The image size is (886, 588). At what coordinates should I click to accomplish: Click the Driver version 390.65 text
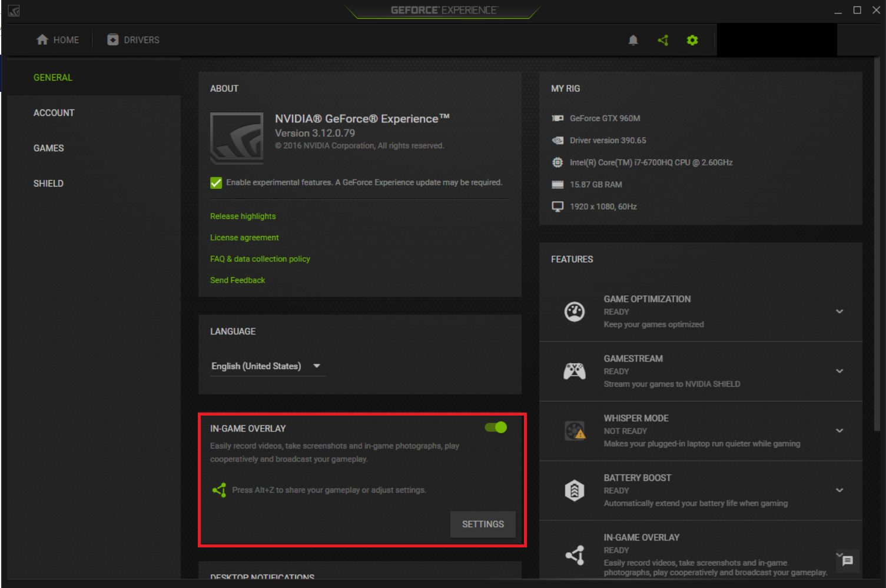pyautogui.click(x=608, y=140)
